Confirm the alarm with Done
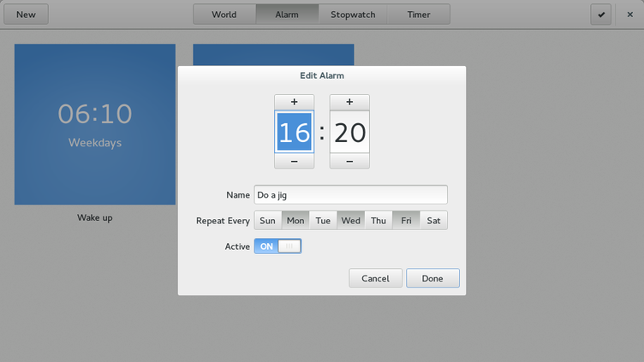644x362 pixels. pyautogui.click(x=432, y=278)
